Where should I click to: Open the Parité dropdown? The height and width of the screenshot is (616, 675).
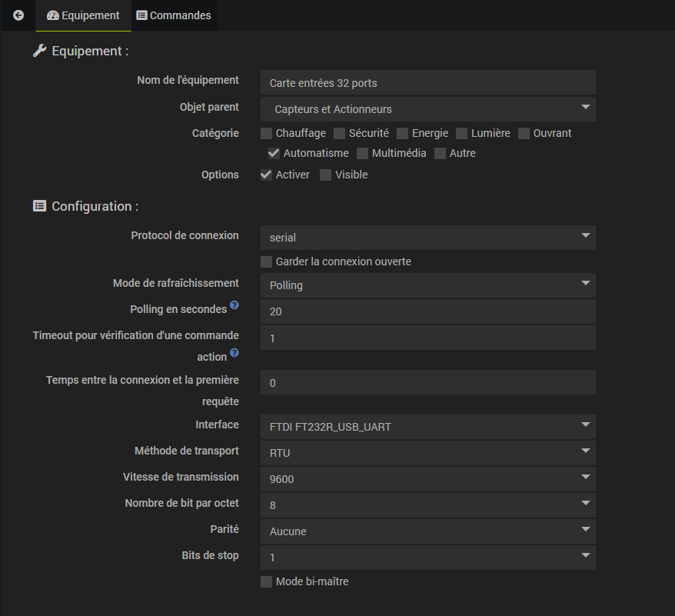click(x=428, y=531)
